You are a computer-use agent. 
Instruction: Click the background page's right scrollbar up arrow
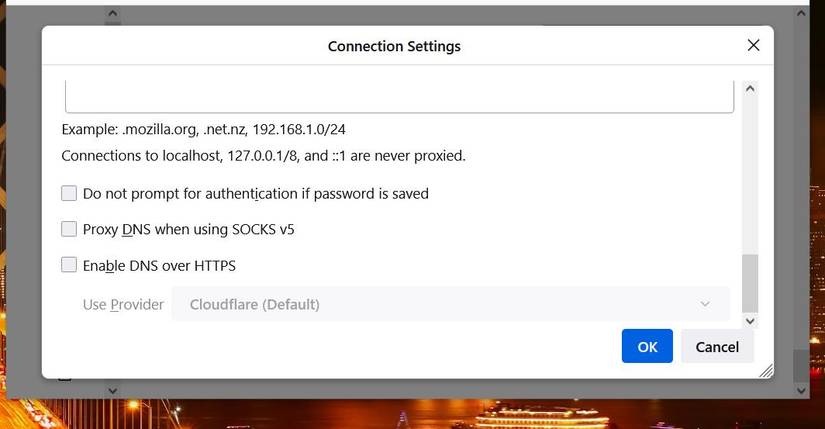(x=800, y=14)
